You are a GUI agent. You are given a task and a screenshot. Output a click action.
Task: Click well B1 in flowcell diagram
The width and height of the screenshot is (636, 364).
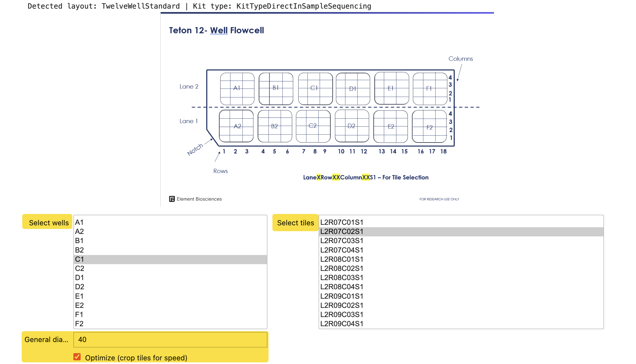276,89
